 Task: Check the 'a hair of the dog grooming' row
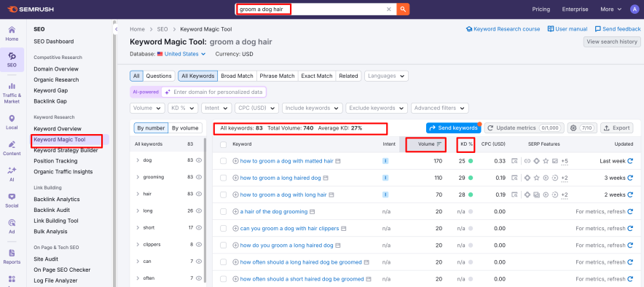tap(224, 211)
